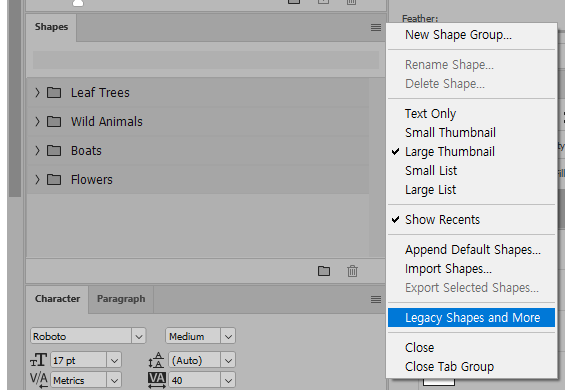Expand the Flowers group

tap(37, 180)
